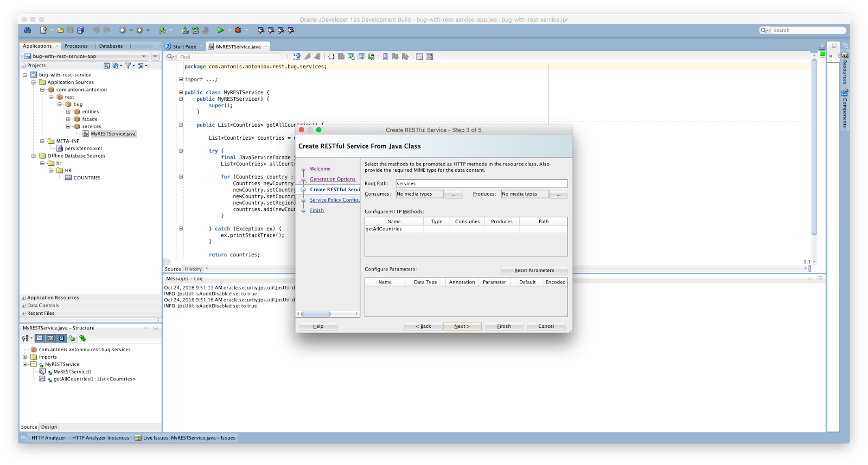Click the Welcome wizard step link
Image resolution: width=868 pixels, height=465 pixels.
click(x=320, y=169)
